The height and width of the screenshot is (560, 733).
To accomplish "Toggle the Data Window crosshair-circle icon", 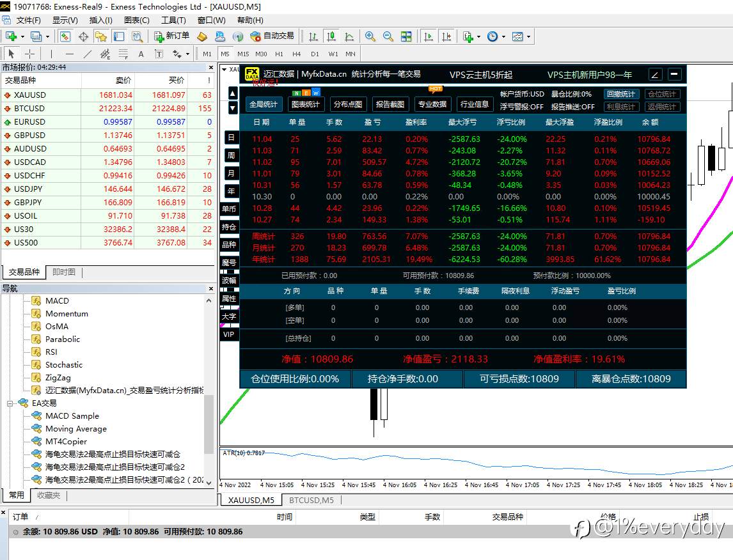I will 83,36.
